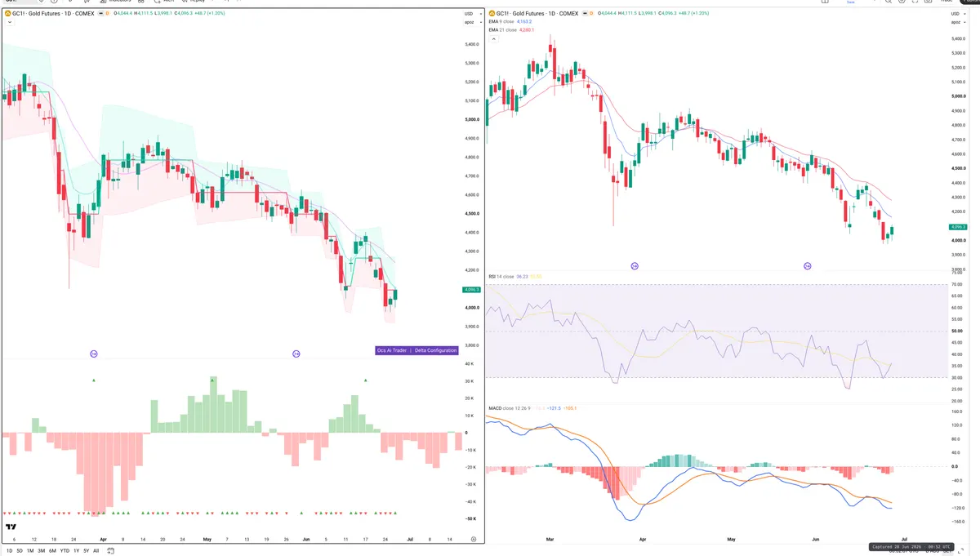Click orange D data-status badge in left chart
Viewport: 980px width, 556px height.
coord(107,14)
